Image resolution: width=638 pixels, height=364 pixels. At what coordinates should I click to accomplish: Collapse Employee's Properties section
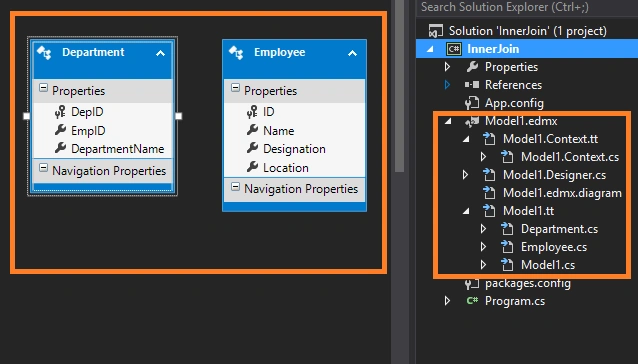235,88
